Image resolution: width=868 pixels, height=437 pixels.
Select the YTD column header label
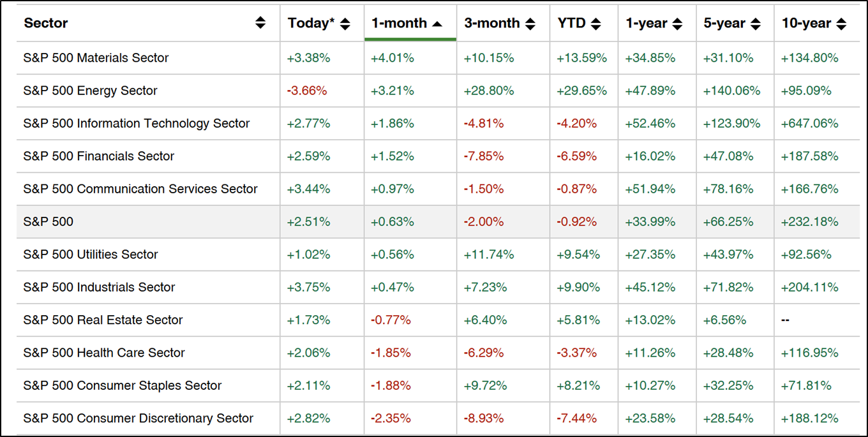571,24
